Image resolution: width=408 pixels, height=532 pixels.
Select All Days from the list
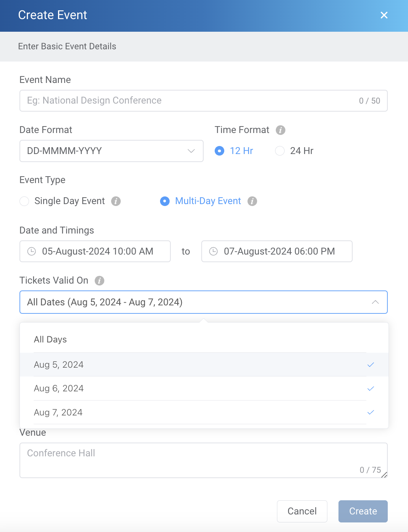[x=50, y=339]
